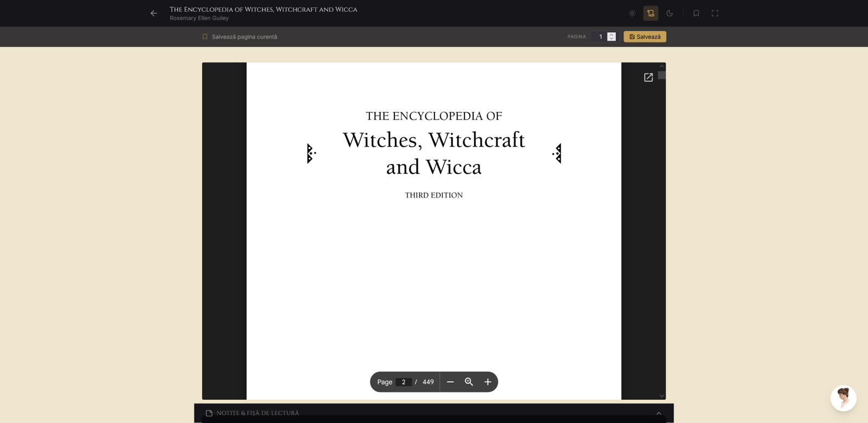Expand the Notițe & Fișă de Lectură panel
868x423 pixels.
click(x=659, y=413)
